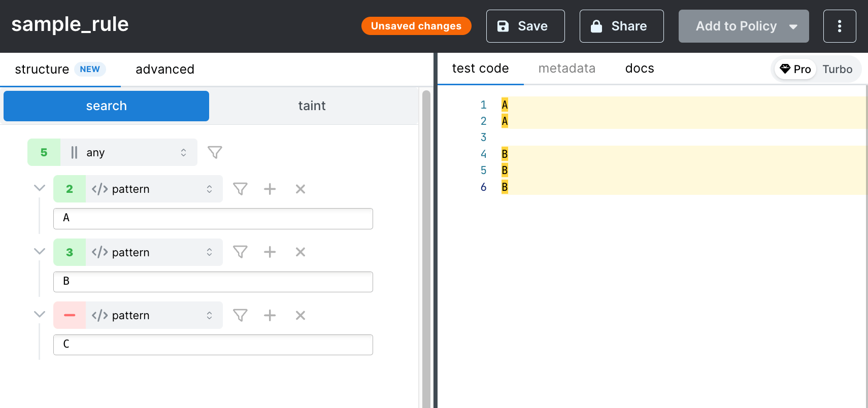Select the Pro engine option
The height and width of the screenshot is (408, 868).
click(795, 69)
